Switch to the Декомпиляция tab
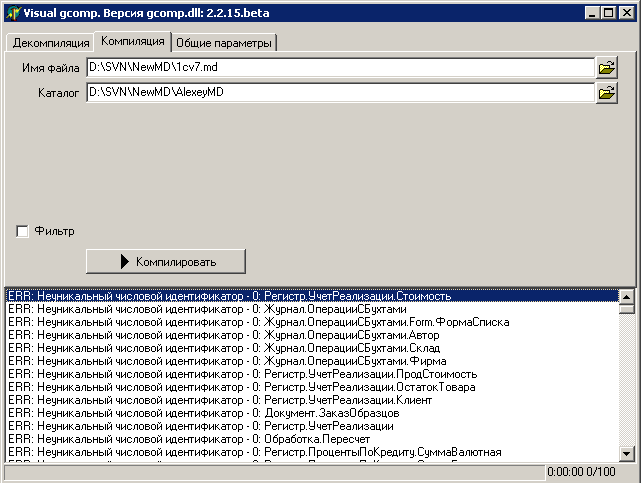The image size is (643, 484). (50, 43)
